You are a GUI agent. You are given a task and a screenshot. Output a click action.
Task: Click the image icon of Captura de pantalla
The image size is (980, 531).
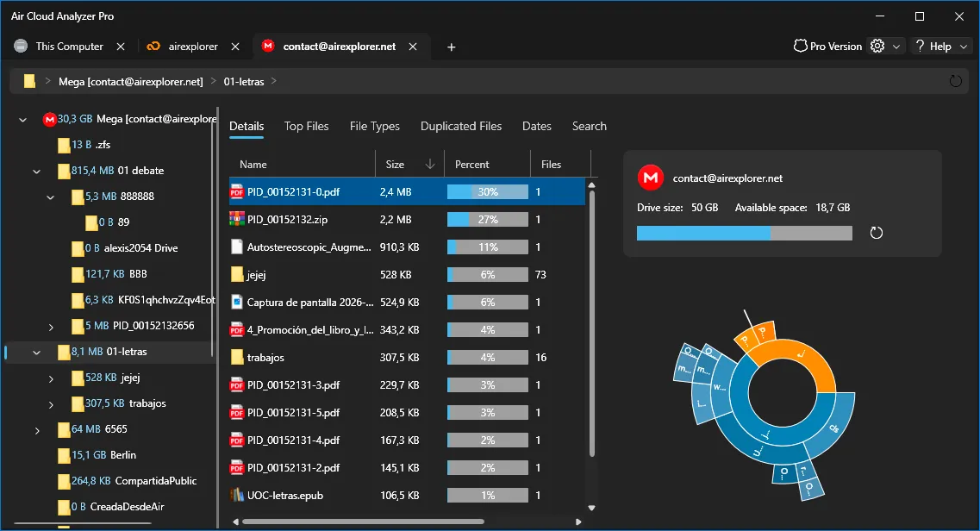click(237, 303)
